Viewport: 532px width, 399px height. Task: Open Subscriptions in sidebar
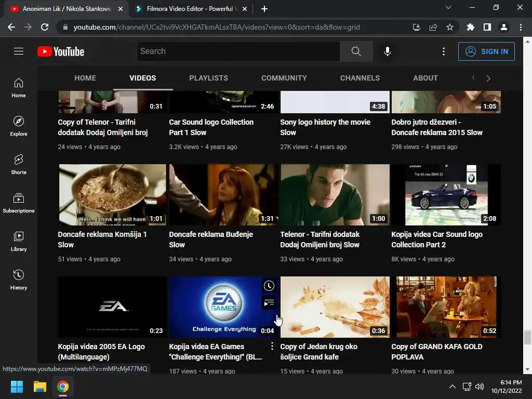pos(19,203)
